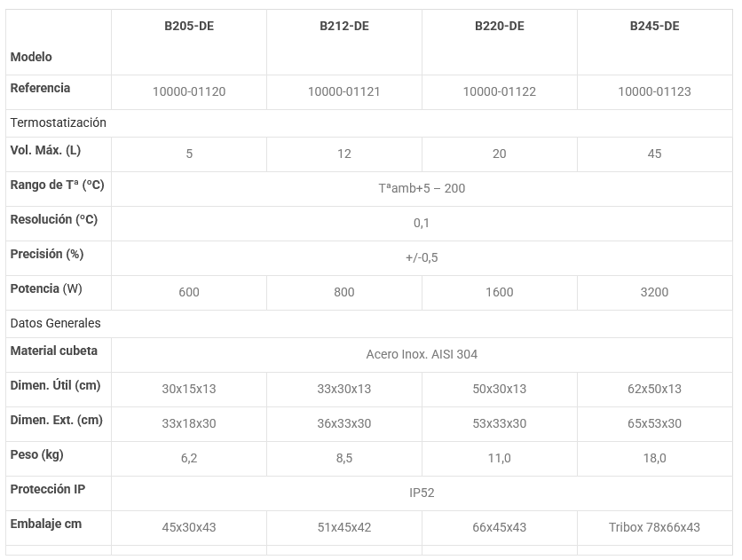
Task: Click the B220-DE model header
Action: 500,26
